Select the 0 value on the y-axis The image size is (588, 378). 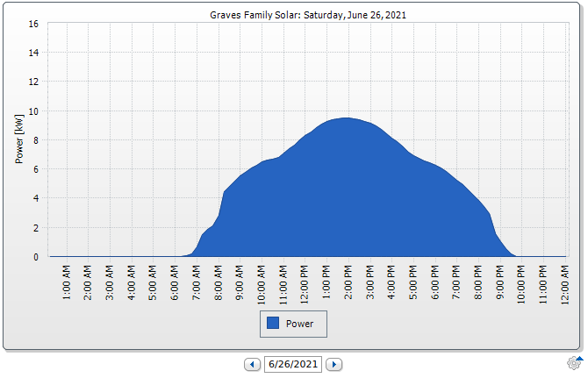coord(35,257)
